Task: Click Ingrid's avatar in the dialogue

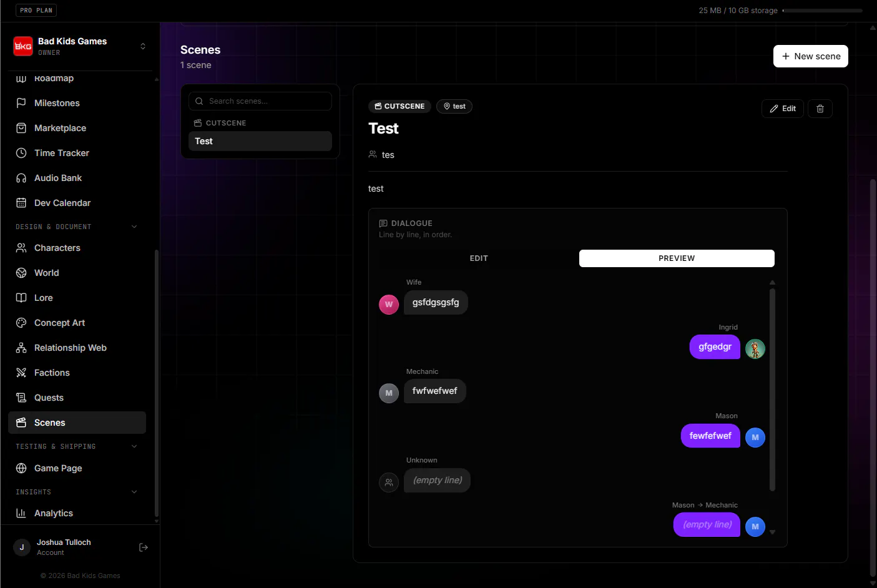Action: tap(755, 349)
